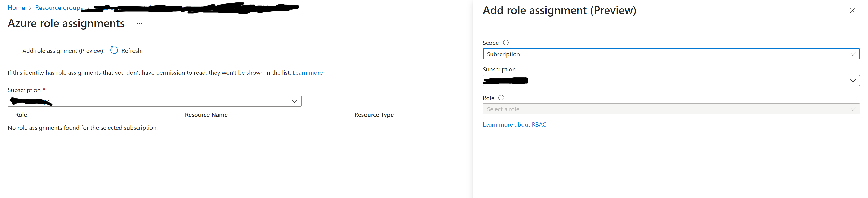The width and height of the screenshot is (868, 198).
Task: Click the Add role assignment (Preview) button
Action: click(62, 51)
